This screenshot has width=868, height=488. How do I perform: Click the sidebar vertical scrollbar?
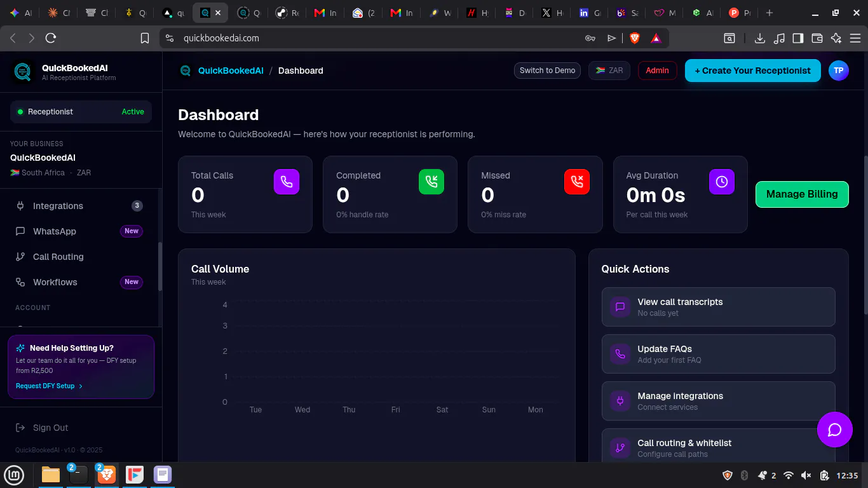tap(160, 266)
